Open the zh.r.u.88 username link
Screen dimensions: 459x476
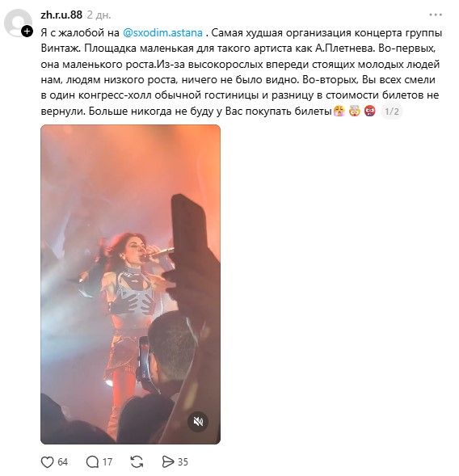(x=61, y=15)
